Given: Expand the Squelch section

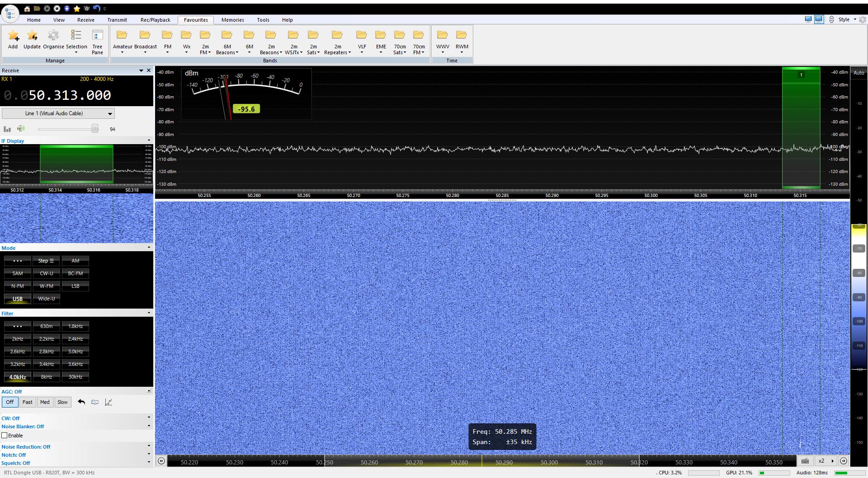Looking at the screenshot, I should [149, 463].
